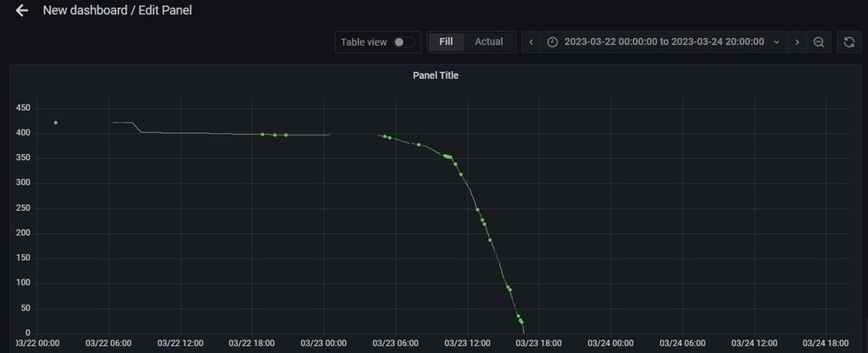Viewport: 868px width, 353px height.
Task: Click the first data point near 03/22 18:00
Action: tap(263, 134)
